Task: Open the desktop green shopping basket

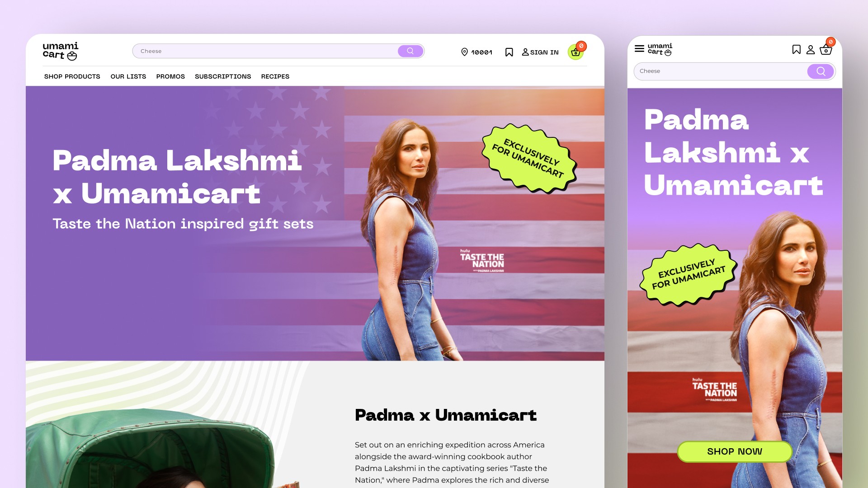Action: (x=576, y=52)
